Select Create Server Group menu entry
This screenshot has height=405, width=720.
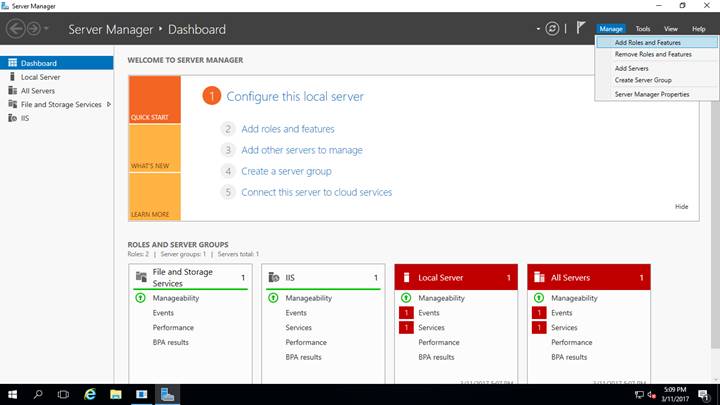point(657,80)
